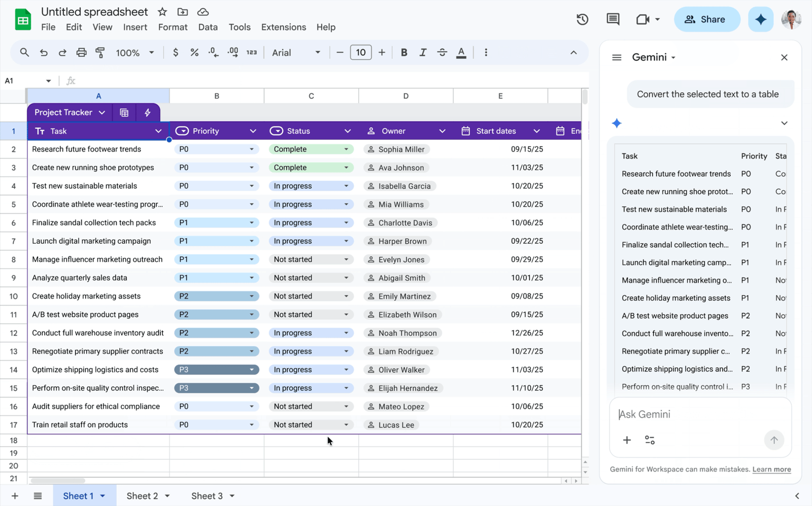The image size is (812, 506).
Task: Click the Ask Gemini input field
Action: point(700,414)
